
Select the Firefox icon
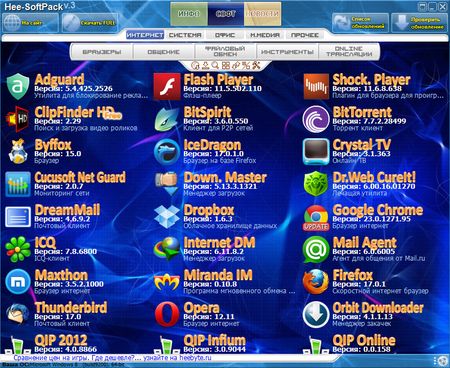coord(316,282)
